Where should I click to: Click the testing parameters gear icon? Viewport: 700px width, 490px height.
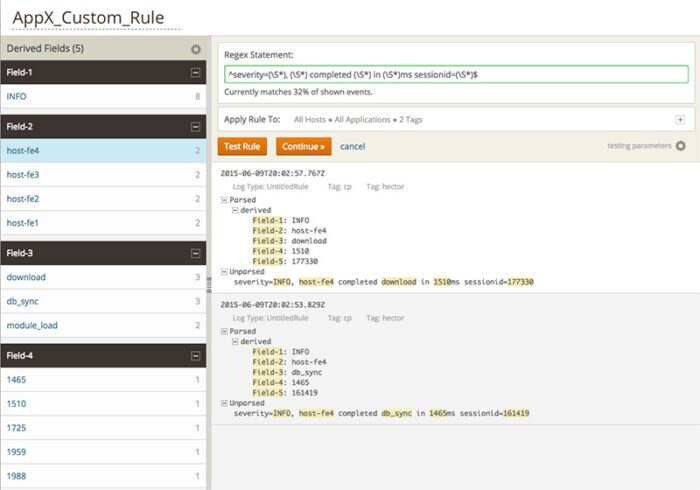681,146
